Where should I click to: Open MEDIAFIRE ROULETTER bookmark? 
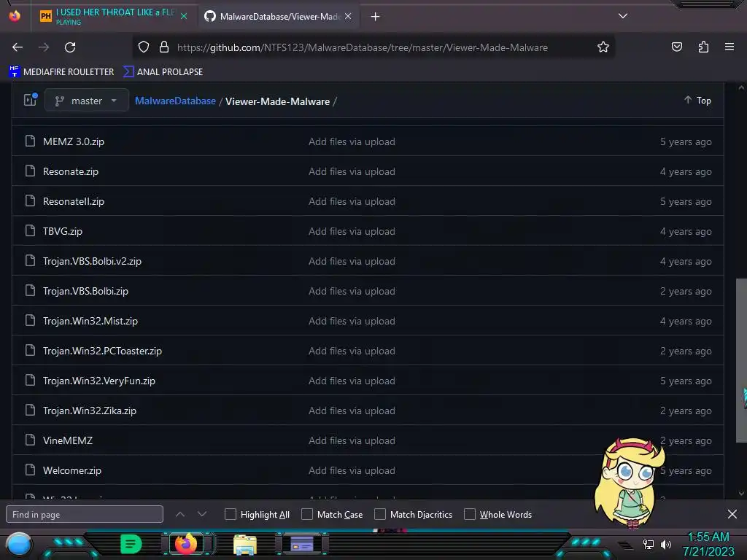point(61,72)
